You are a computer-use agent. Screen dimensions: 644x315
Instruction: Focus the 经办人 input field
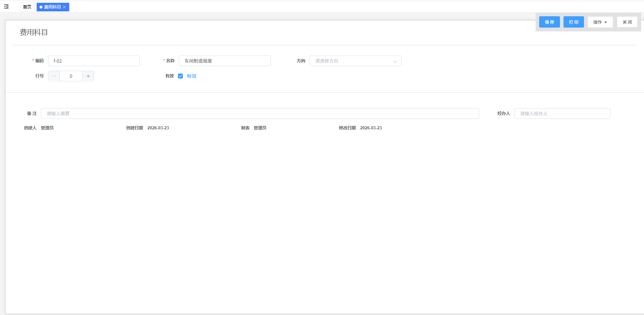point(562,113)
